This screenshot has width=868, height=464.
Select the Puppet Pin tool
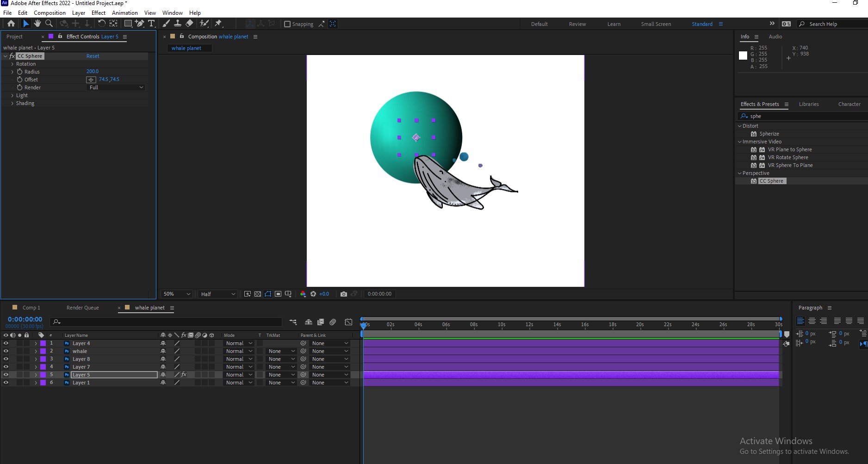tap(218, 24)
